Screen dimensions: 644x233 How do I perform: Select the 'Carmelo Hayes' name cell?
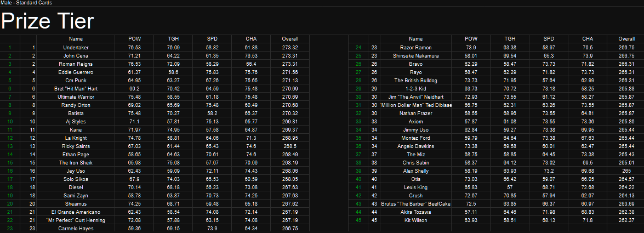coord(76,229)
